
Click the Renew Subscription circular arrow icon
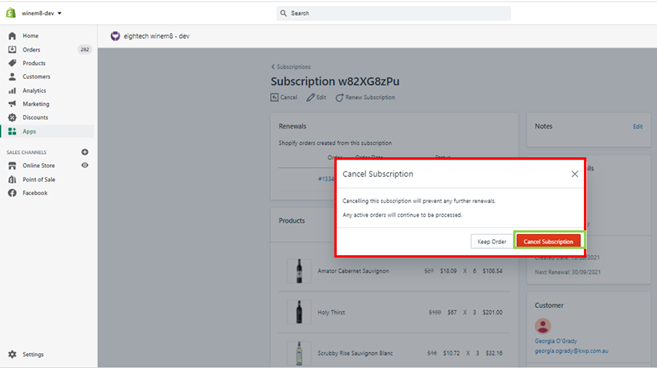click(339, 97)
